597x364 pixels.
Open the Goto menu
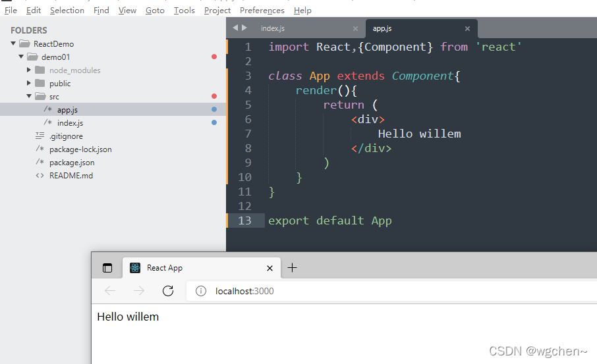155,11
